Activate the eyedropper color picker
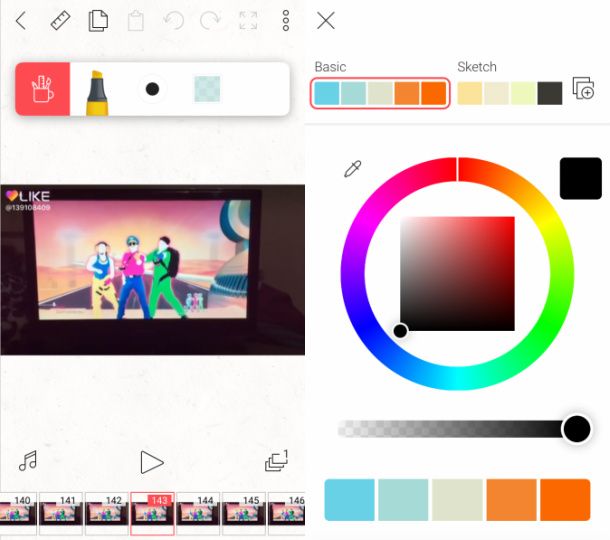The height and width of the screenshot is (540, 610). point(353,169)
